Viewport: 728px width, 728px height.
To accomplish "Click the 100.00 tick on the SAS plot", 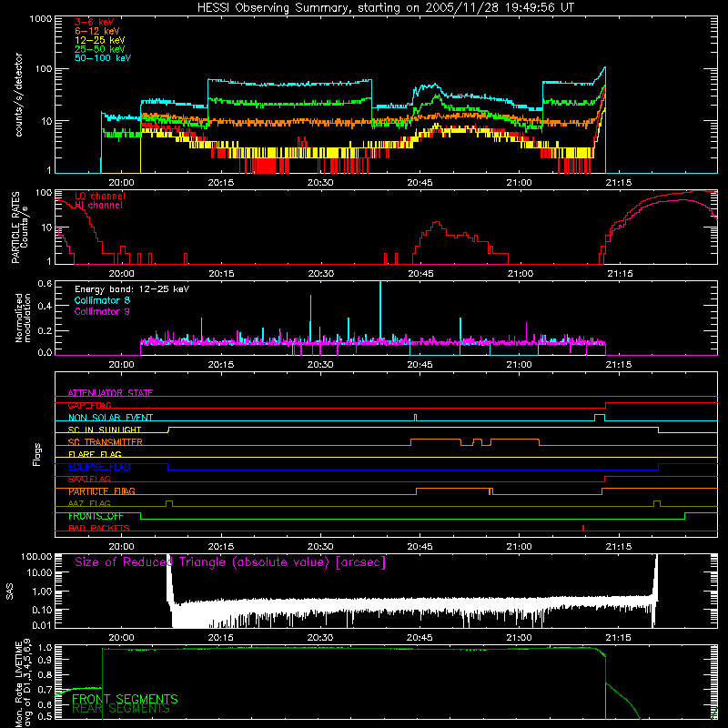I will pyautogui.click(x=36, y=556).
